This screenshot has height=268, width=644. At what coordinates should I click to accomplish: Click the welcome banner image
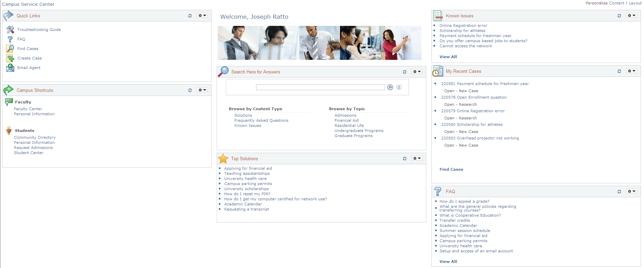click(320, 43)
